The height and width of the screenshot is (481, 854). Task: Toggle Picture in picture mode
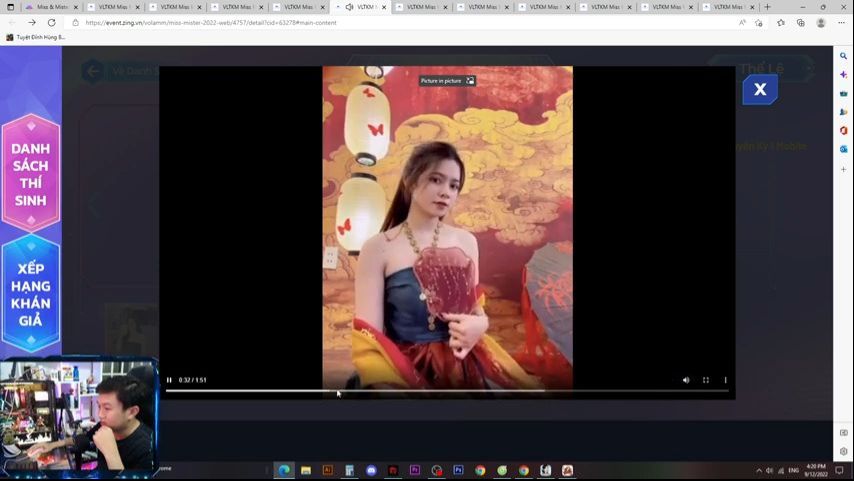pyautogui.click(x=447, y=80)
